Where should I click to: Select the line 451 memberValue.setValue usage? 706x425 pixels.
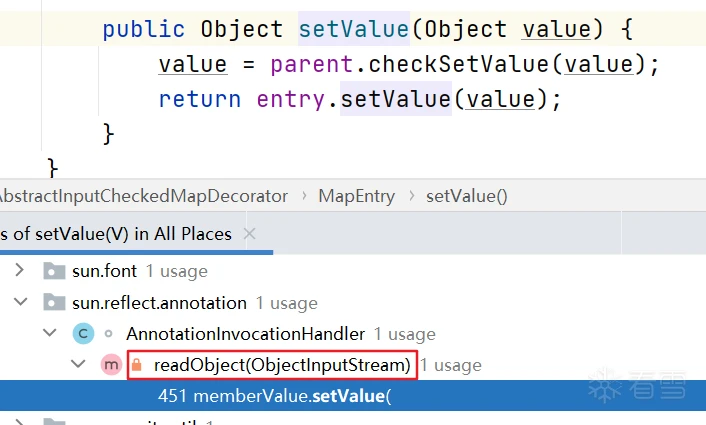click(x=272, y=396)
